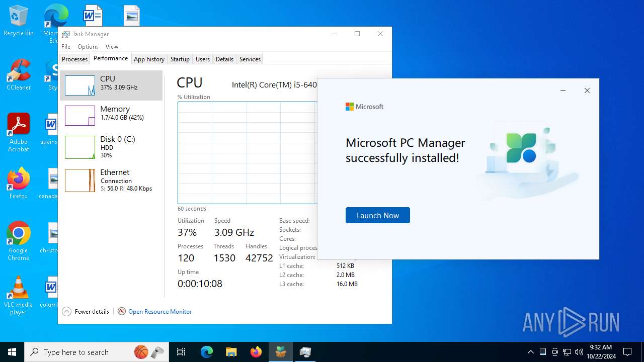Viewport: 644px width, 362px height.
Task: Open Recycle Bin desktop icon
Action: click(x=19, y=21)
